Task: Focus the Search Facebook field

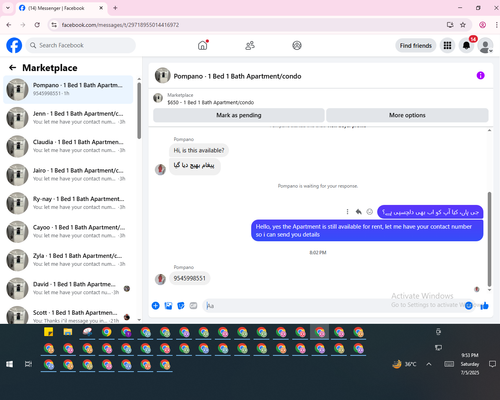Action: pos(81,45)
